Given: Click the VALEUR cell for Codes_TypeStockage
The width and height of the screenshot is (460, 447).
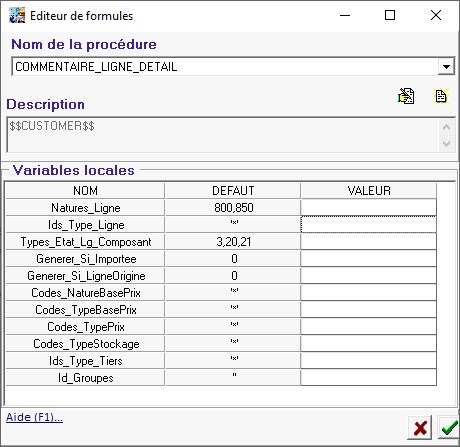Looking at the screenshot, I should tap(369, 344).
